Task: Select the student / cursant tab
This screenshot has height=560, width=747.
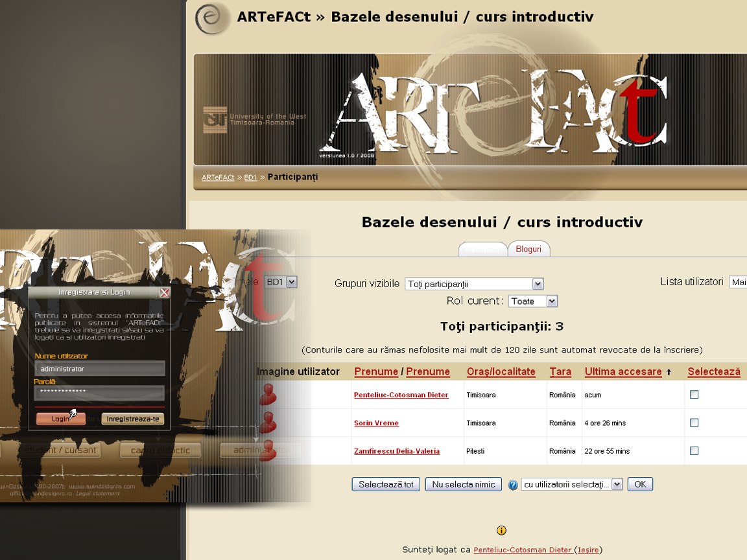Action: point(60,450)
